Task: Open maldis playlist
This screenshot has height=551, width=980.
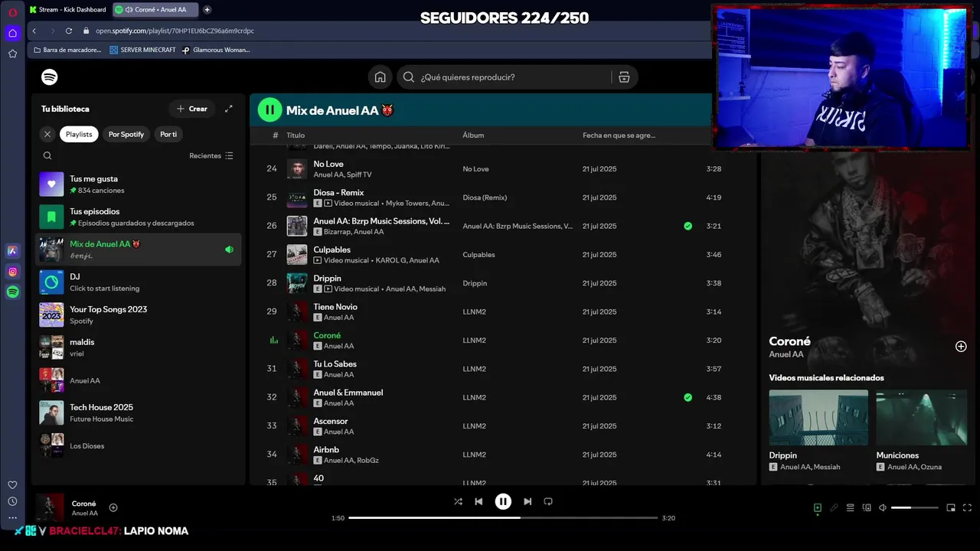Action: 139,347
